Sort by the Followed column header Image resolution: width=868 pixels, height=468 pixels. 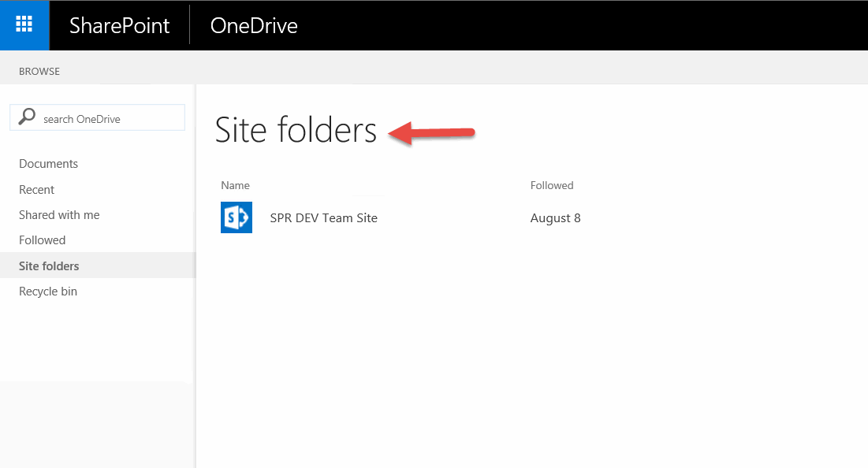click(552, 185)
